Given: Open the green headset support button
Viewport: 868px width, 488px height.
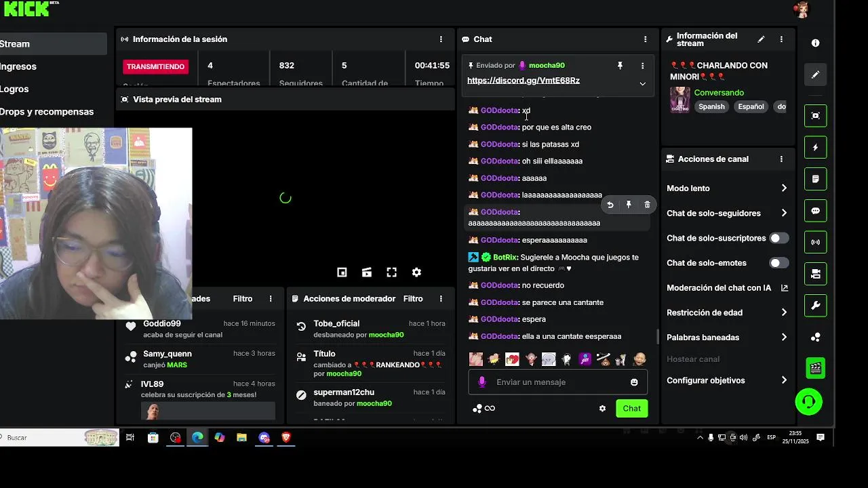Looking at the screenshot, I should point(808,402).
